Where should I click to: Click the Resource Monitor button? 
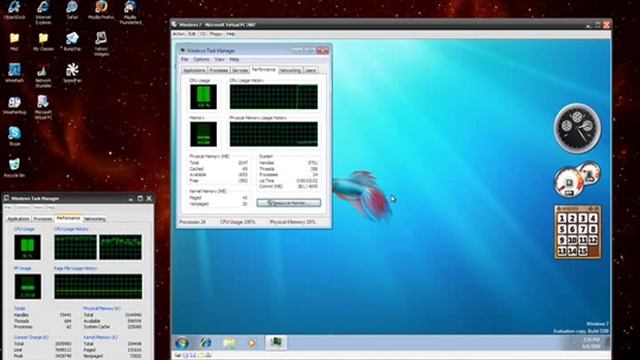289,203
